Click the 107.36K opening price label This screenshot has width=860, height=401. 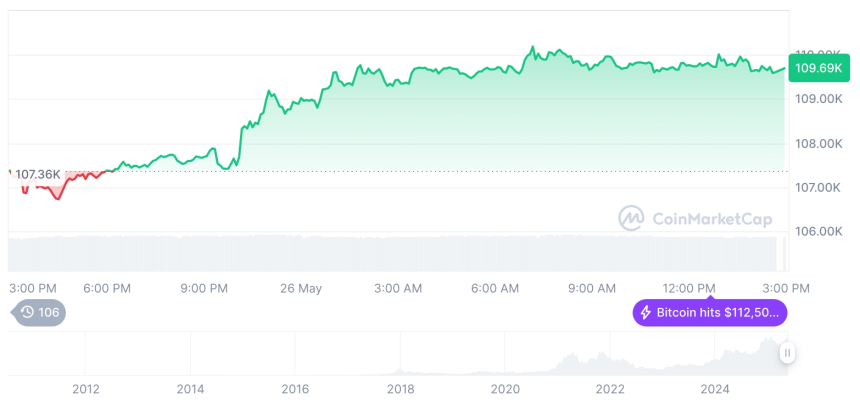37,174
